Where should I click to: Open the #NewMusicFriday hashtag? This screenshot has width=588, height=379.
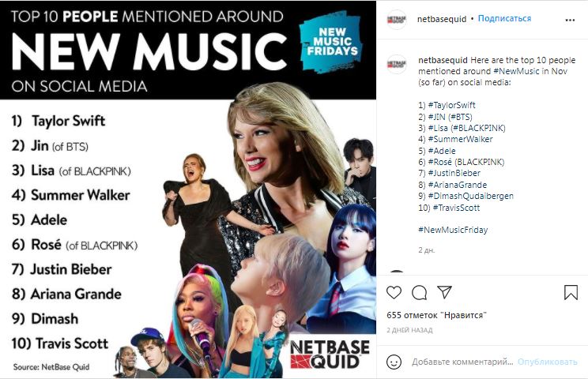click(x=453, y=230)
